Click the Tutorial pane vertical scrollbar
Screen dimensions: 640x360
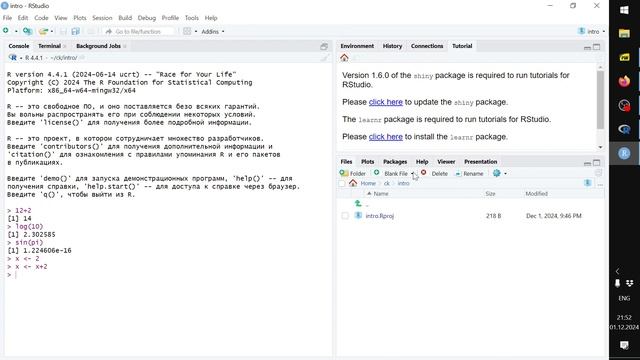coord(600,100)
